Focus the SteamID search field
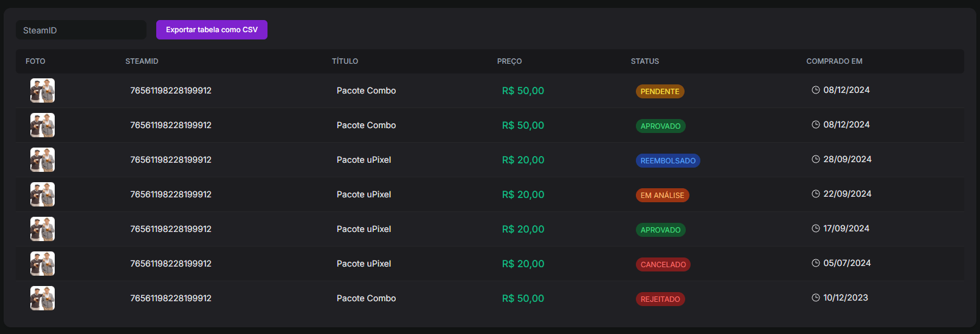The image size is (980, 334). tap(81, 30)
